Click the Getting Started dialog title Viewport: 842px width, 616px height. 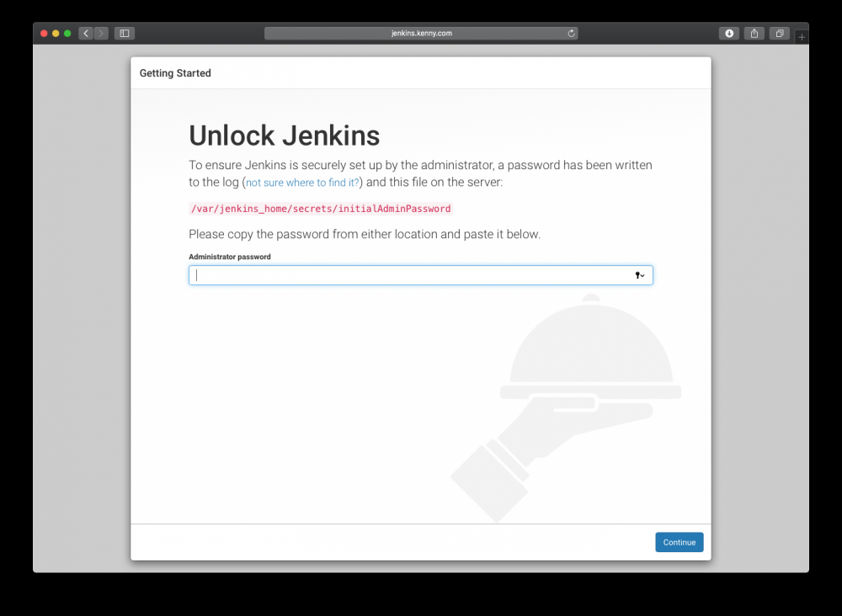(x=175, y=73)
